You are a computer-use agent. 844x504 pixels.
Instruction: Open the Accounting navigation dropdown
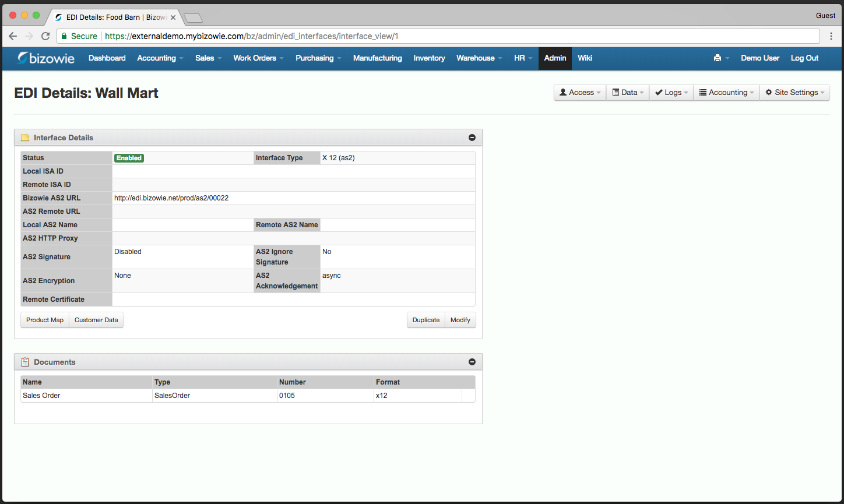point(160,58)
